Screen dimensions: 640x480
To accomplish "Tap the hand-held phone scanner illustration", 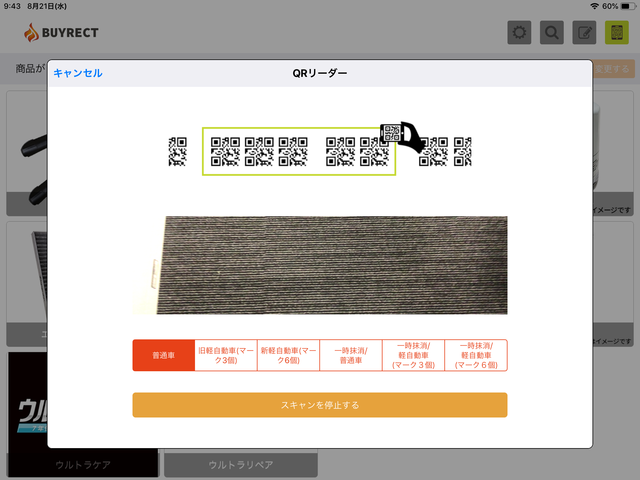I will [402, 137].
